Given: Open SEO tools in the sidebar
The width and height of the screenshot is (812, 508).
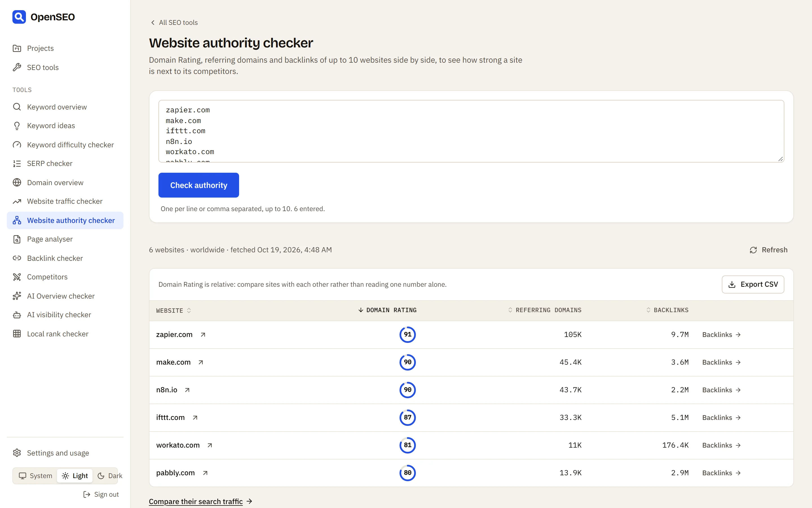Looking at the screenshot, I should (x=65, y=67).
